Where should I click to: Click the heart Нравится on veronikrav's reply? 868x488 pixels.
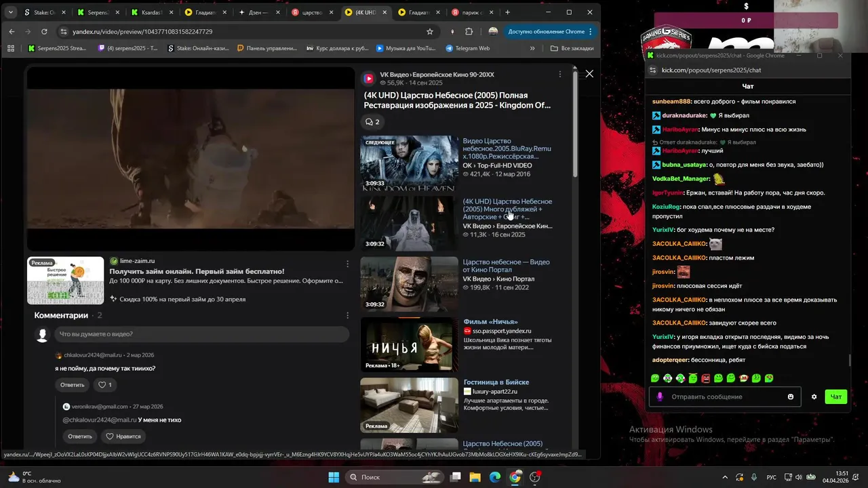(123, 436)
